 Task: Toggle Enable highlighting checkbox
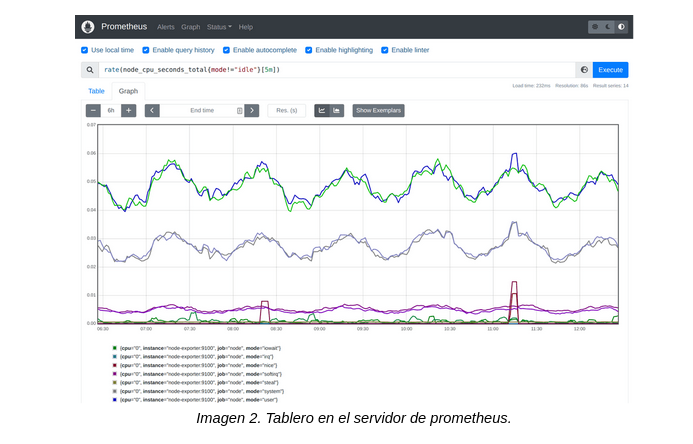[308, 50]
